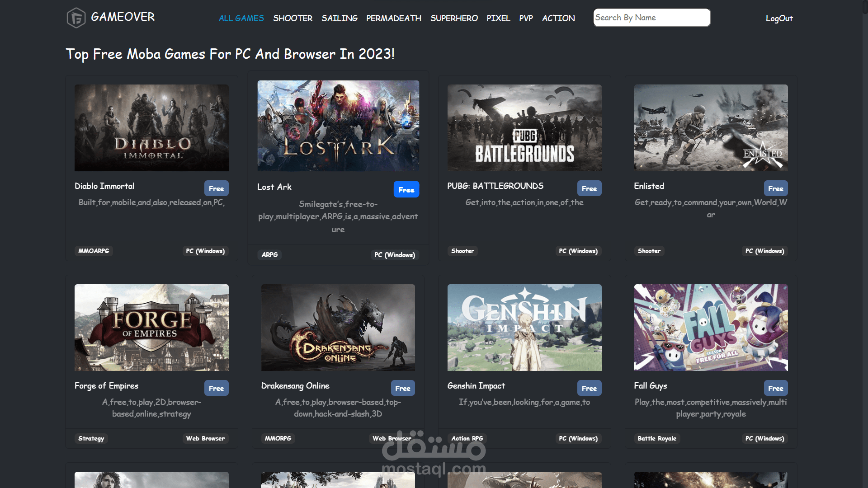Screen dimensions: 868x488
Task: Click the Free badge on Fall Guys
Action: (776, 388)
